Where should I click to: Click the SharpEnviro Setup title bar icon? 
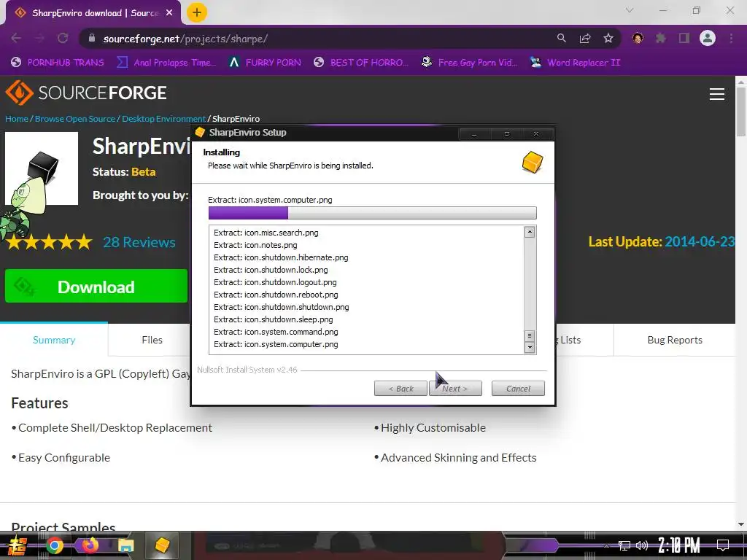point(200,133)
